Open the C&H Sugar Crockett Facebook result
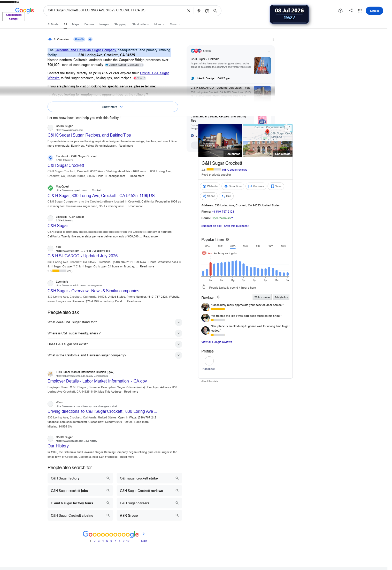 [x=66, y=166]
